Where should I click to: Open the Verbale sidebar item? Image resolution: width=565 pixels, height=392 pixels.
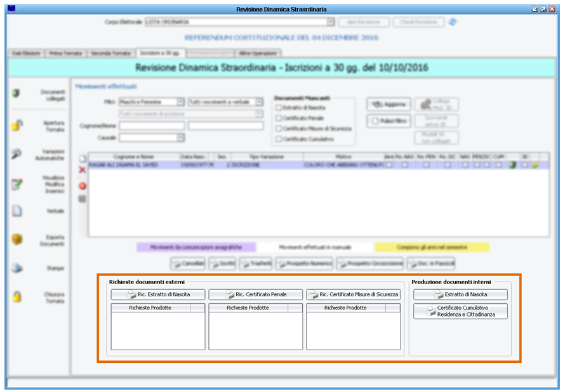(39, 211)
